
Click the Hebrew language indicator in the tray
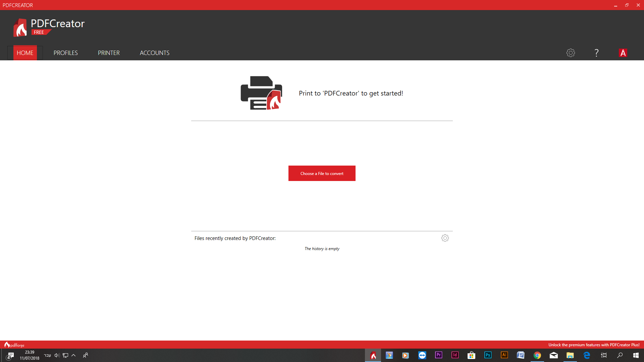click(x=47, y=355)
